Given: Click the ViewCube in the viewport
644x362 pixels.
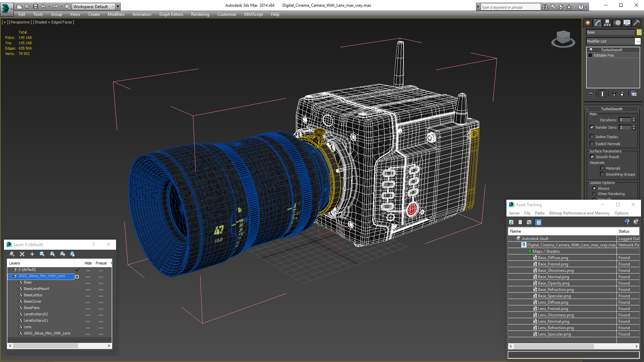Looking at the screenshot, I should 563,38.
